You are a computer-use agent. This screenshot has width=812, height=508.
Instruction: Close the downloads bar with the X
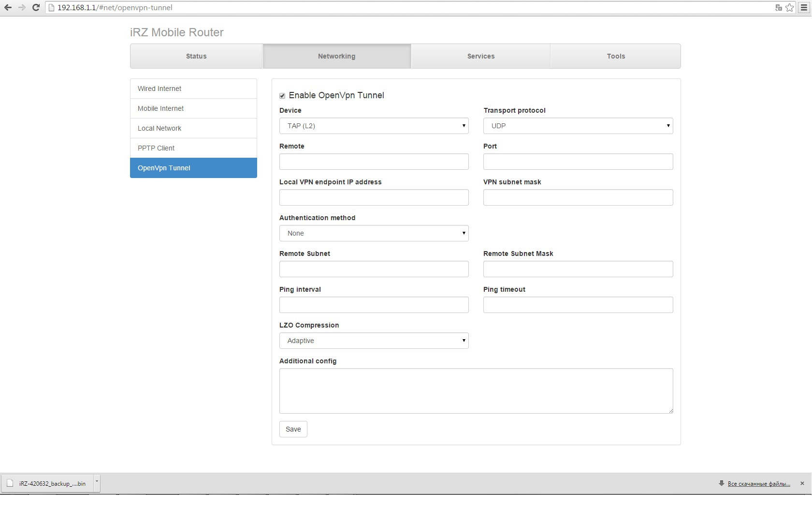(x=802, y=483)
